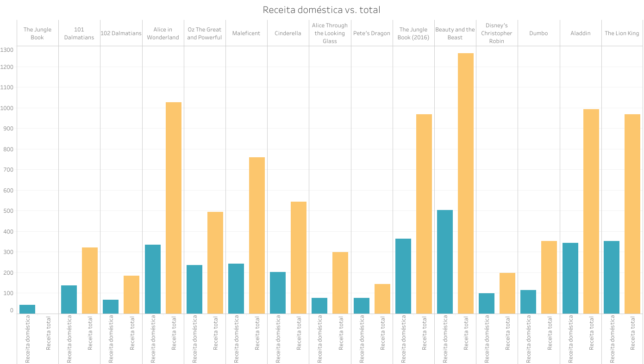Screen dimensions: 644x364
Task: Click 'Receita total' label under The Jungle Book
Action: pyautogui.click(x=48, y=333)
